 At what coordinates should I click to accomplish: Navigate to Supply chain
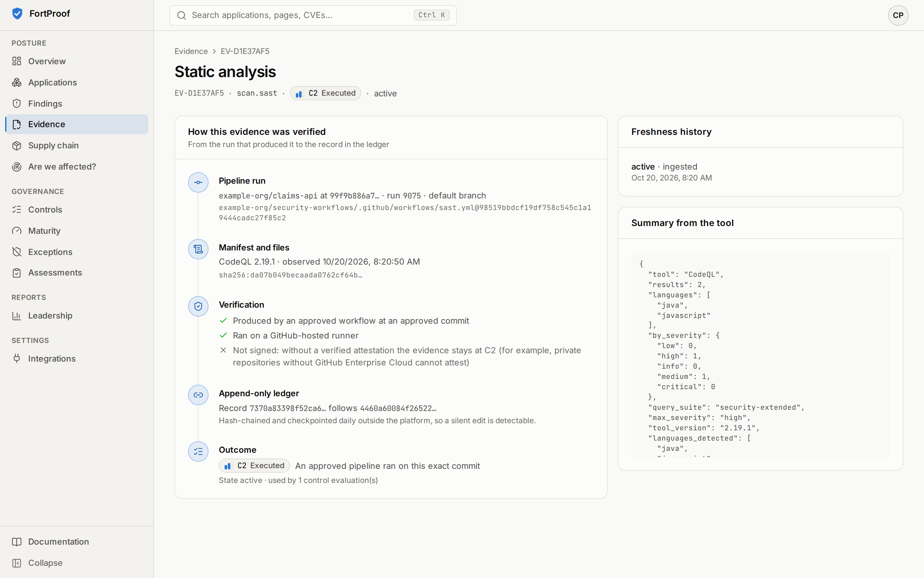pos(77,146)
